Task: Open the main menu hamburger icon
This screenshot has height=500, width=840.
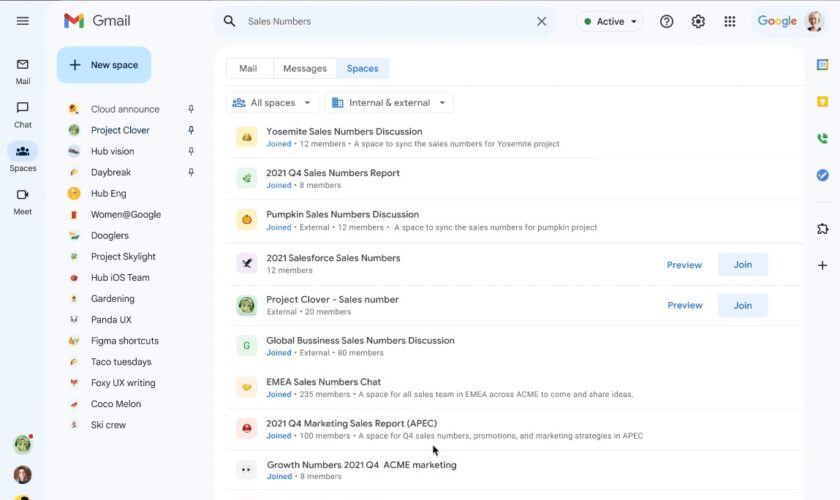Action: point(22,21)
